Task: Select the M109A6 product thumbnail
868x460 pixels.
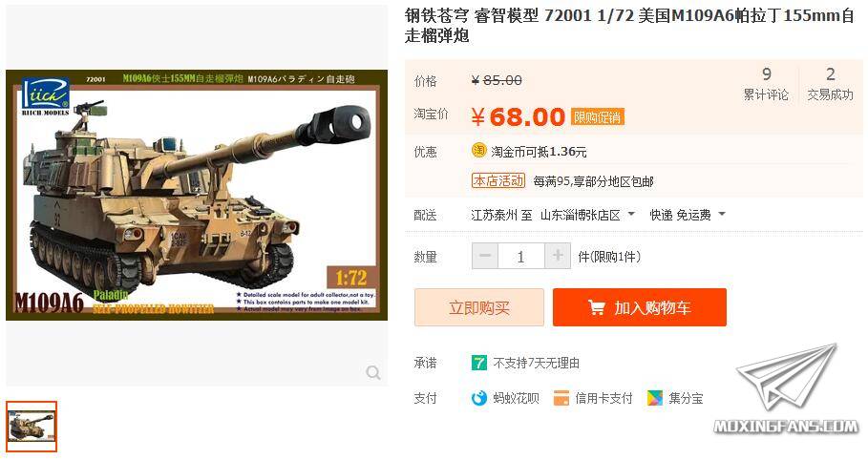Action: pos(32,427)
